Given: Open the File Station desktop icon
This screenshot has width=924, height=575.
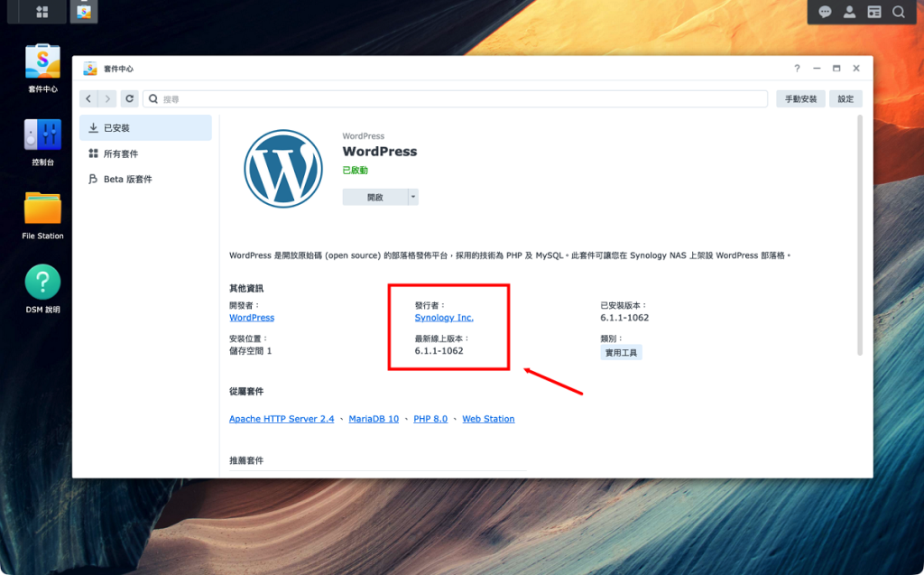Looking at the screenshot, I should 42,209.
